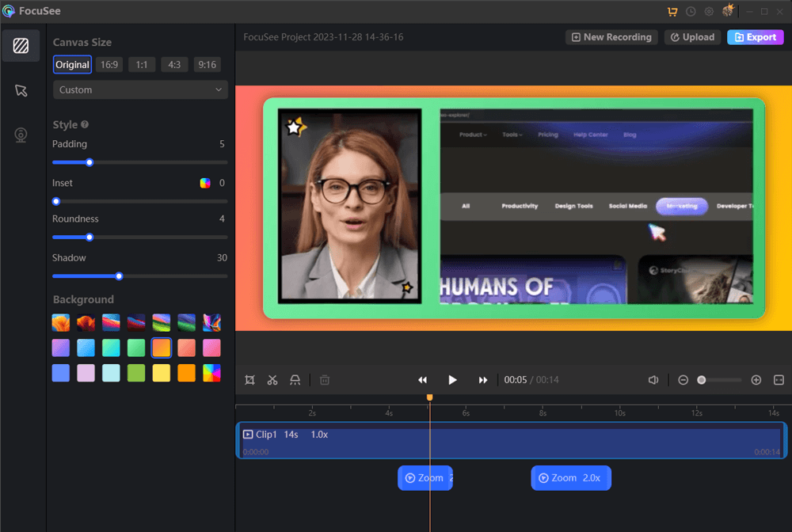
Task: Rewind with the skip back button
Action: pyautogui.click(x=422, y=380)
